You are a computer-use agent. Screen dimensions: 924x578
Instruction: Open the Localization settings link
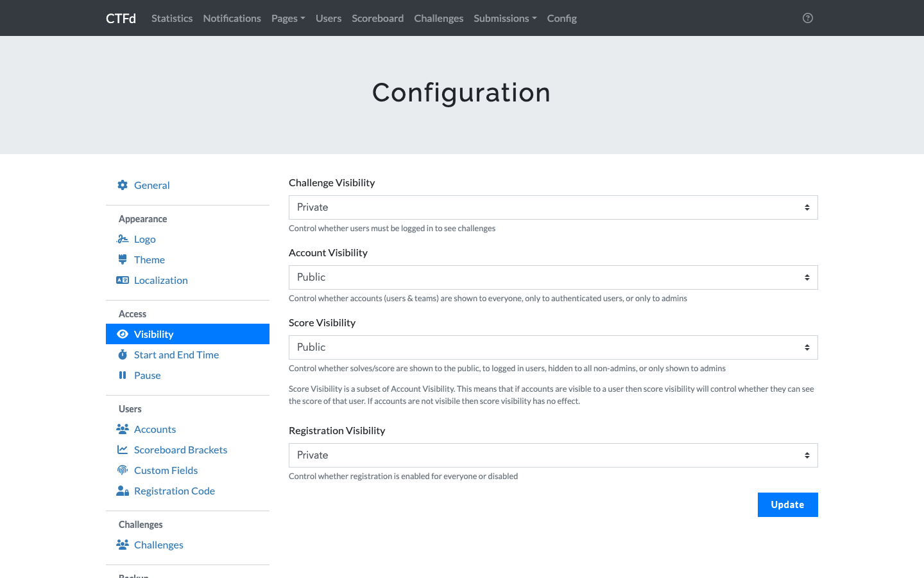tap(187, 280)
